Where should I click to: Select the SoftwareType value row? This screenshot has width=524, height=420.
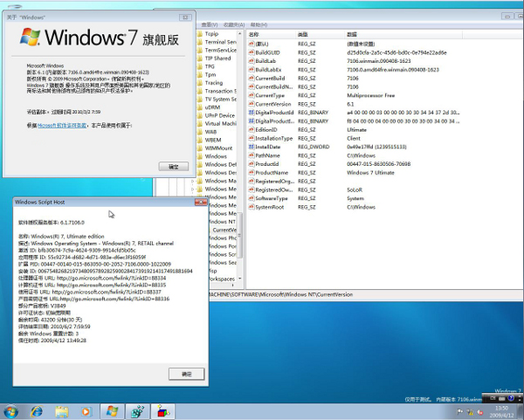[x=355, y=198]
